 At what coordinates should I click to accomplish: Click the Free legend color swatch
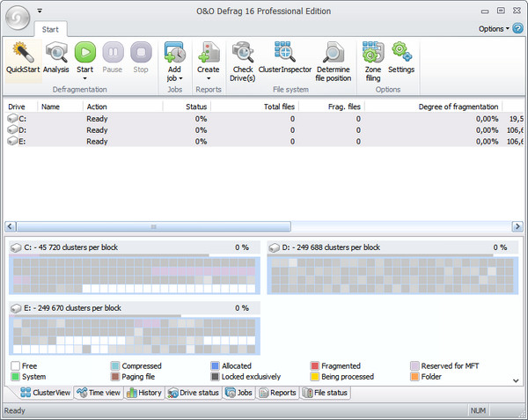pos(16,365)
